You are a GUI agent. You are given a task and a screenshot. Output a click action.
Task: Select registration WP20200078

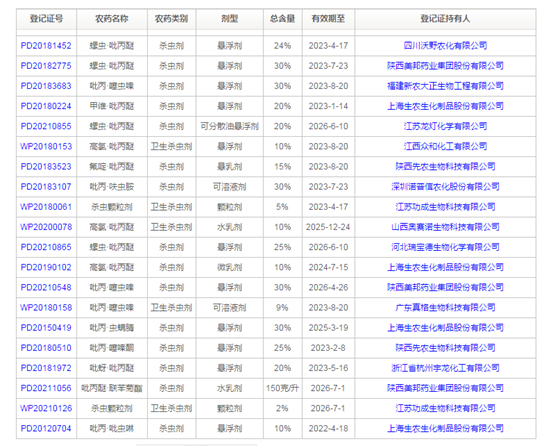coord(46,227)
